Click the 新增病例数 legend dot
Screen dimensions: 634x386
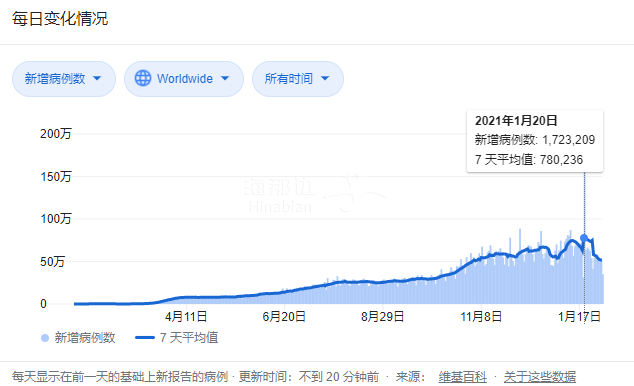point(45,338)
